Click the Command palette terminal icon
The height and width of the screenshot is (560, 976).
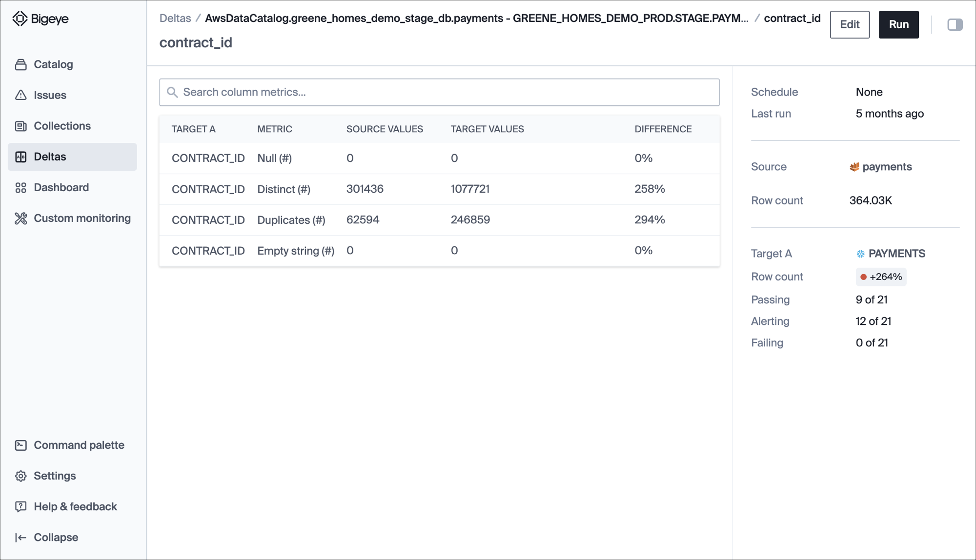point(20,445)
